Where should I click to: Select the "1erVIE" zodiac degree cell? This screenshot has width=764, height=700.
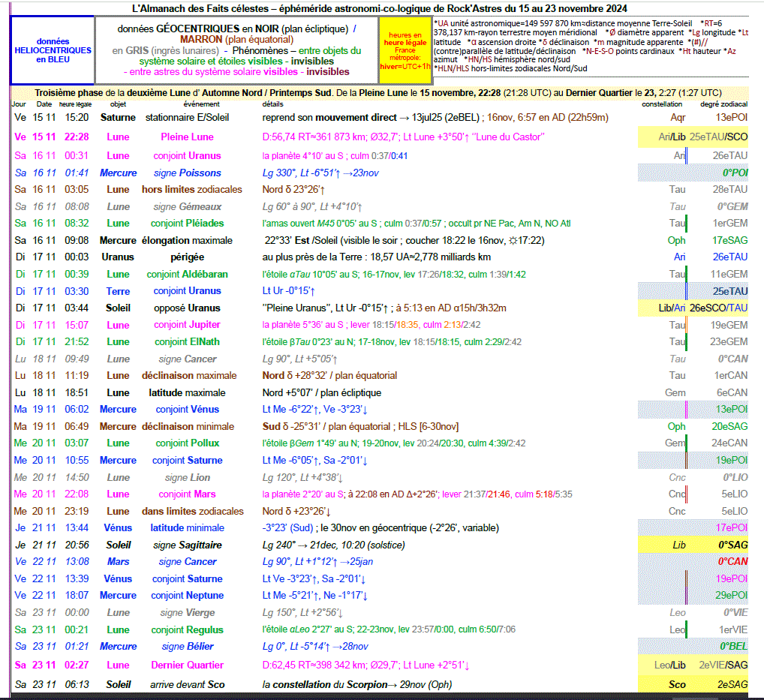[733, 630]
